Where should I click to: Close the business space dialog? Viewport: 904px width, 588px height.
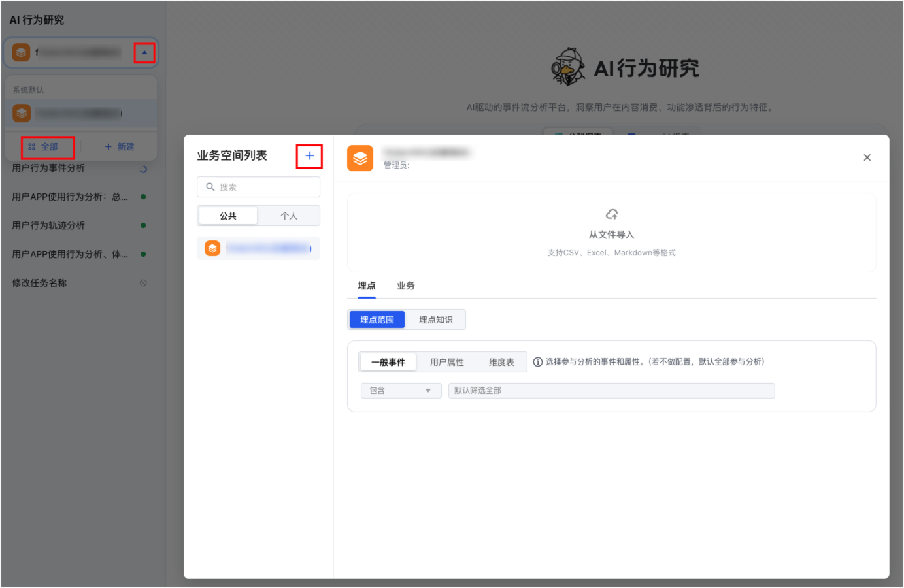(867, 157)
